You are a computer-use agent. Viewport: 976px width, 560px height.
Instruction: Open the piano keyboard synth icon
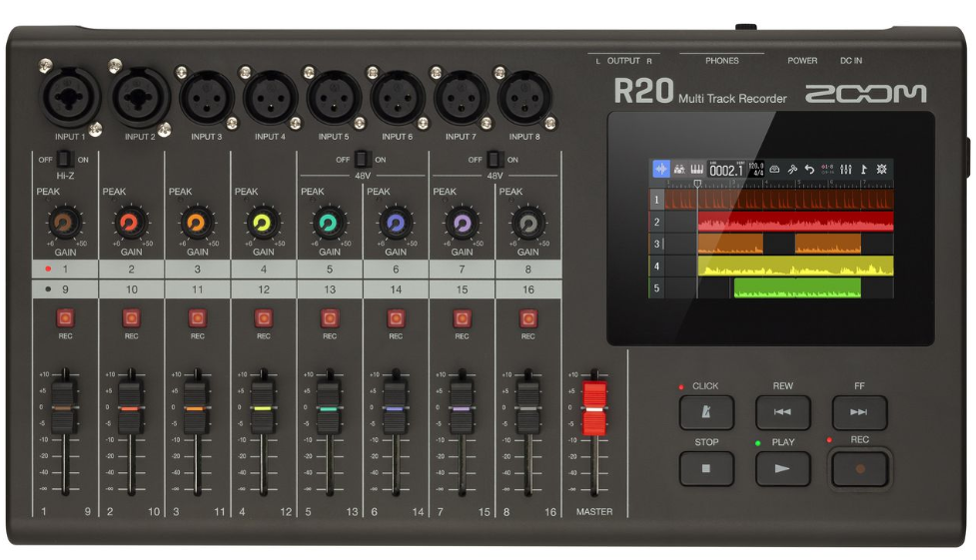click(x=698, y=170)
